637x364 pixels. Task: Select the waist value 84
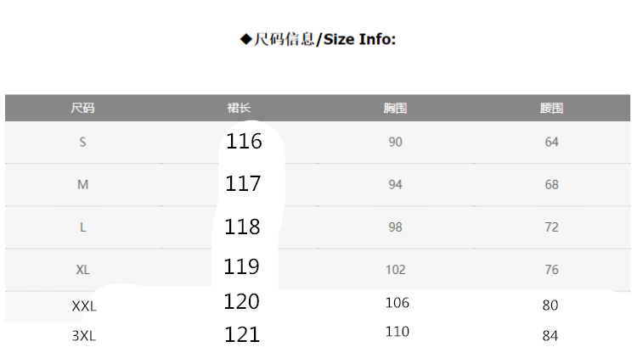550,336
